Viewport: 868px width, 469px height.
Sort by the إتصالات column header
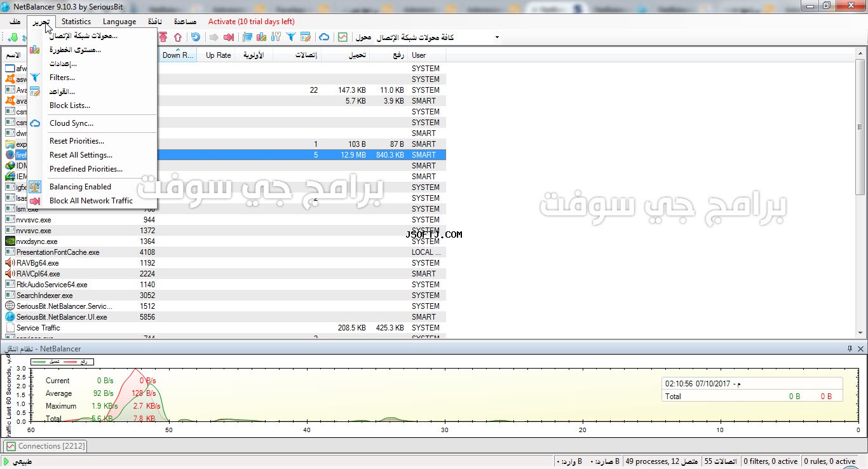297,55
